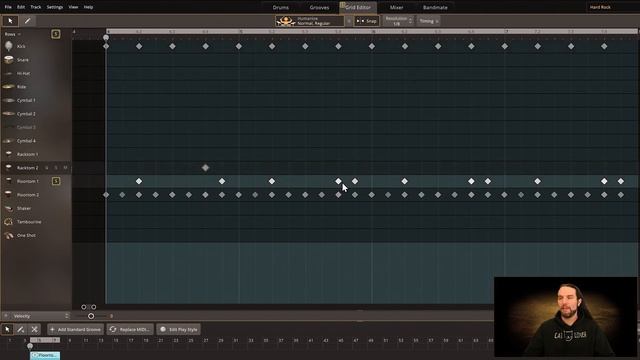640x360 pixels.
Task: Switch to the Drums tab
Action: point(280,7)
